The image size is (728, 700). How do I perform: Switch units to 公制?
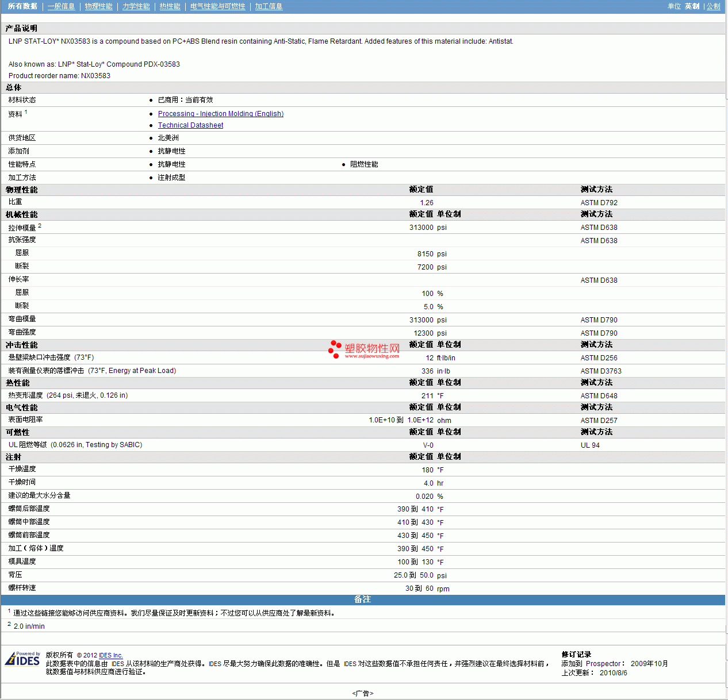coord(714,6)
